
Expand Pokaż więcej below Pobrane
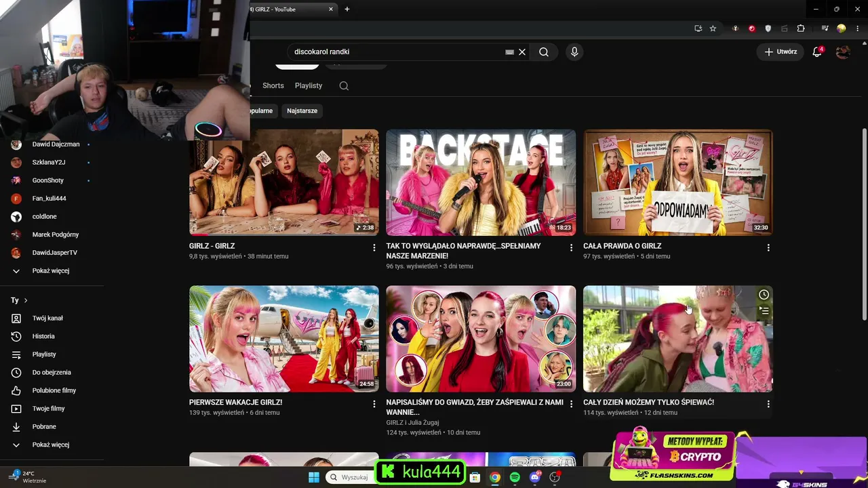pos(52,445)
